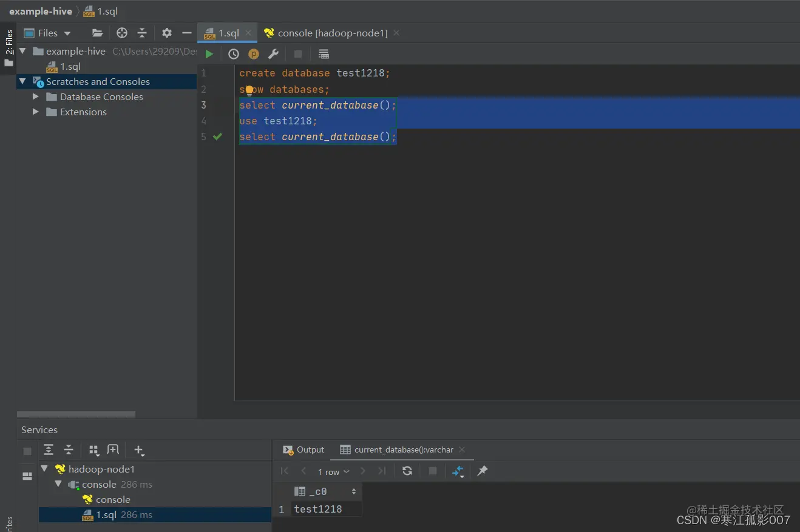Close the current_database():varchar result tab
Screen dimensions: 800x532
point(462,450)
